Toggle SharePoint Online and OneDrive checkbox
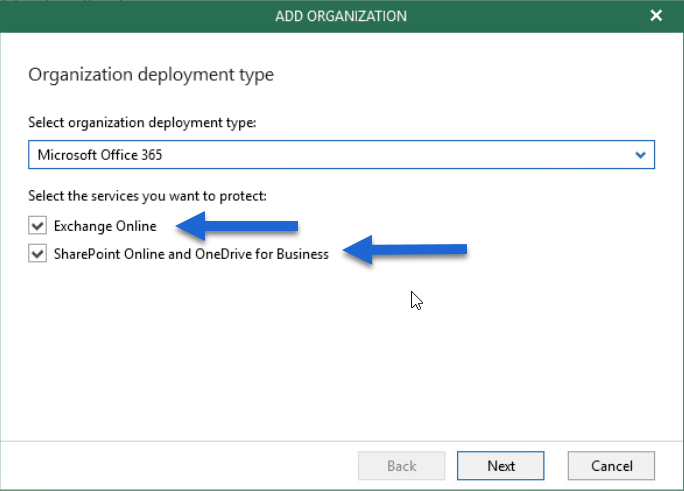The image size is (684, 491). [38, 253]
